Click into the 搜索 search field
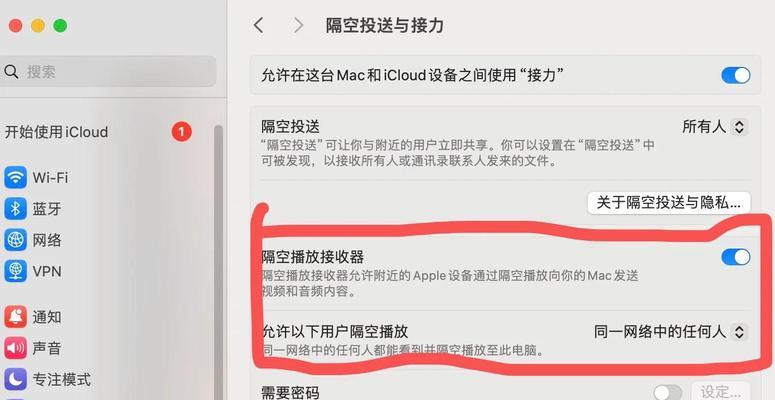775x400 pixels. click(108, 72)
